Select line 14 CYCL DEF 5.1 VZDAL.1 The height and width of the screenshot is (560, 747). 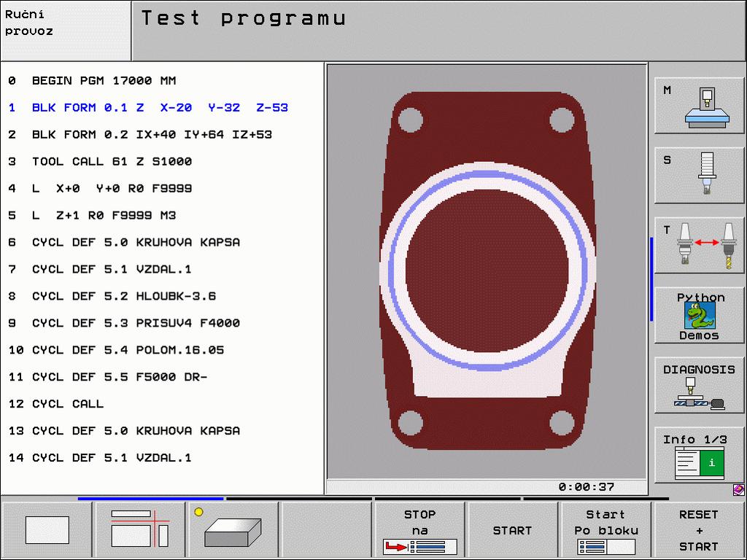[162, 457]
